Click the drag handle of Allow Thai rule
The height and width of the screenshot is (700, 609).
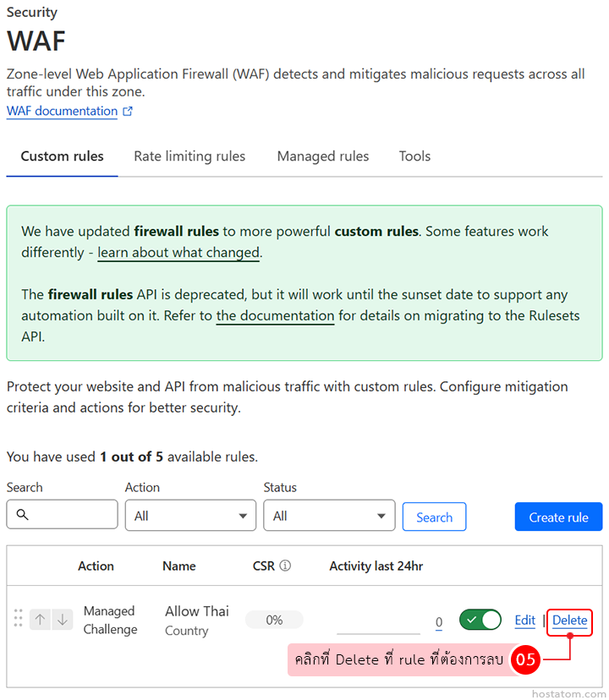coord(18,619)
